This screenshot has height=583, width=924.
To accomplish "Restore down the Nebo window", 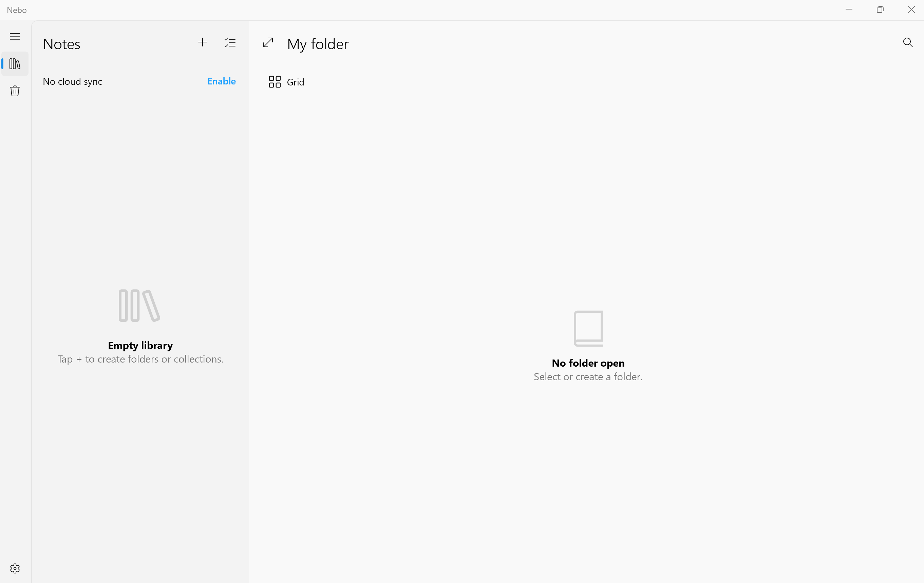I will click(x=880, y=9).
